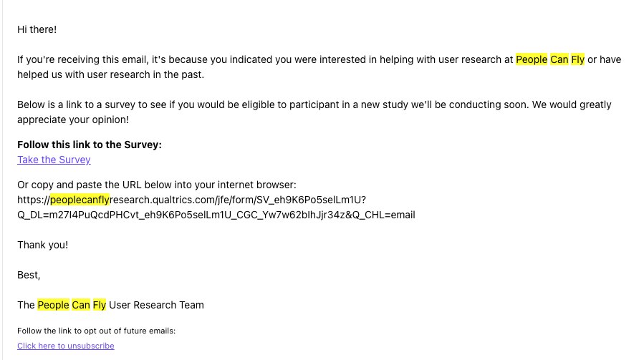Click highlighted "People" in the first paragraph
Screen dimensions: 644x360
pos(532,60)
